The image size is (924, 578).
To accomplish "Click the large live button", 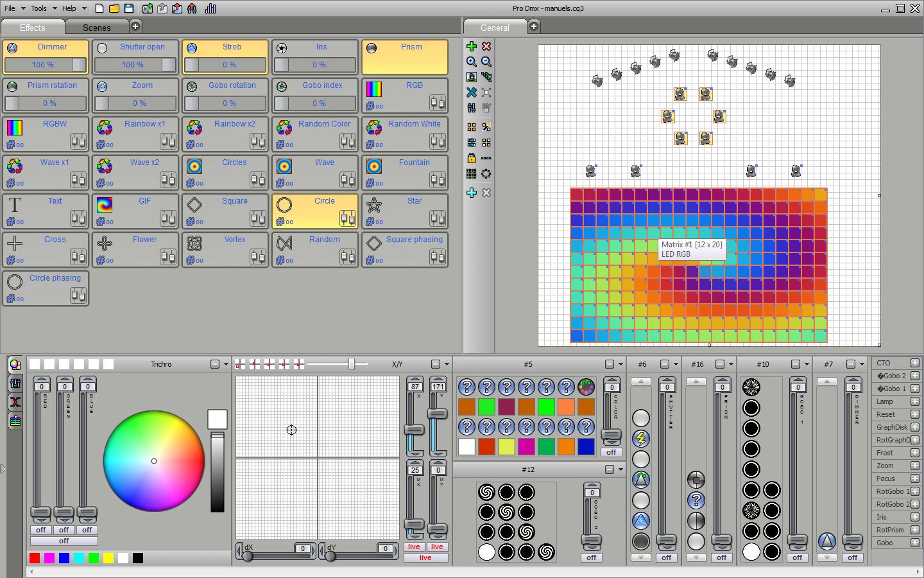I will pos(425,557).
